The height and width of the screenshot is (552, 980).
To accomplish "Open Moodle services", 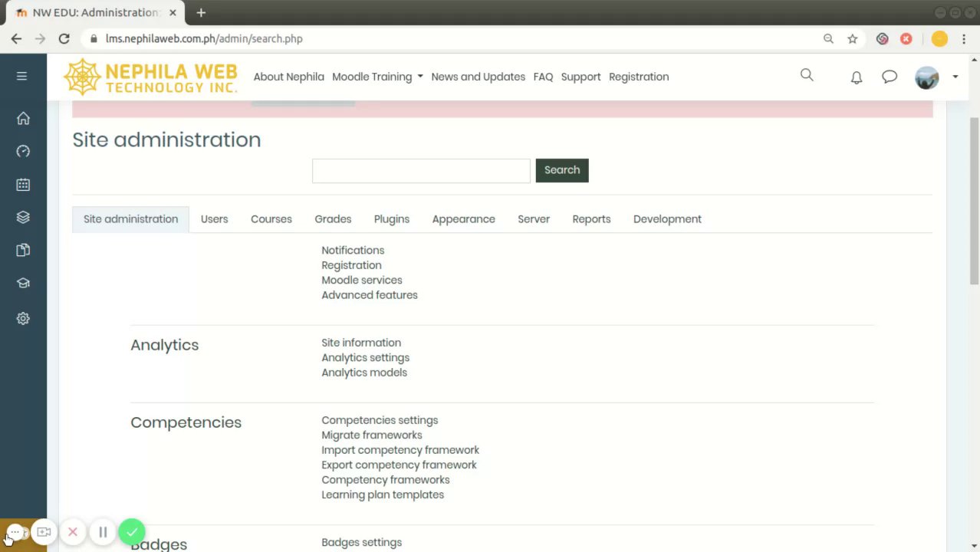I will click(x=362, y=281).
